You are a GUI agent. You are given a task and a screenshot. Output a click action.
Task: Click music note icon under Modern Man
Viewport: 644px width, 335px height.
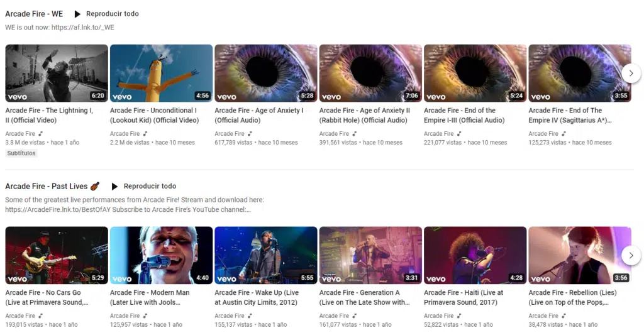(145, 316)
